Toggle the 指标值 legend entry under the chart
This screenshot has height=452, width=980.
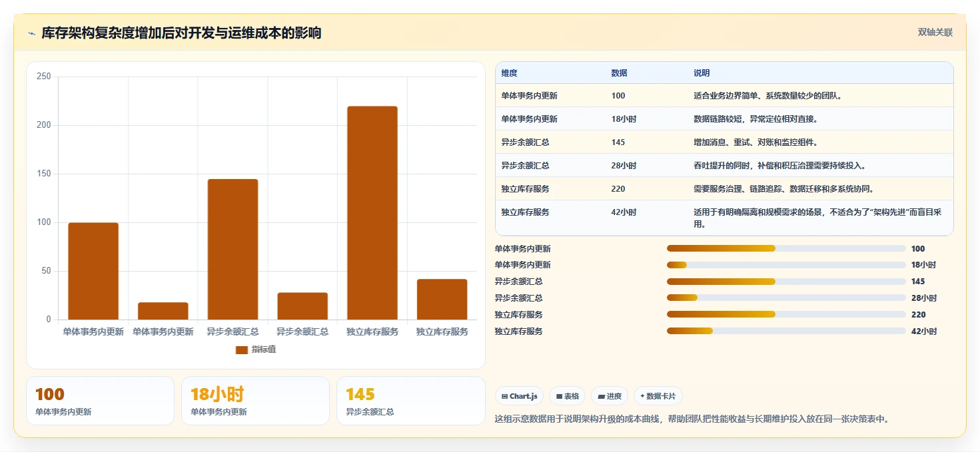[x=256, y=349]
